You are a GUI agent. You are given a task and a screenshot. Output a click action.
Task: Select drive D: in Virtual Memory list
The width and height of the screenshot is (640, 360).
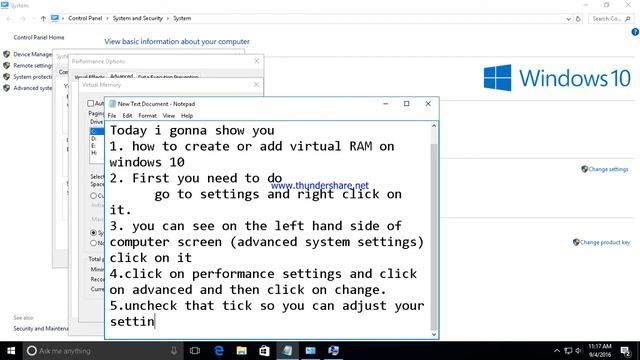pyautogui.click(x=97, y=139)
